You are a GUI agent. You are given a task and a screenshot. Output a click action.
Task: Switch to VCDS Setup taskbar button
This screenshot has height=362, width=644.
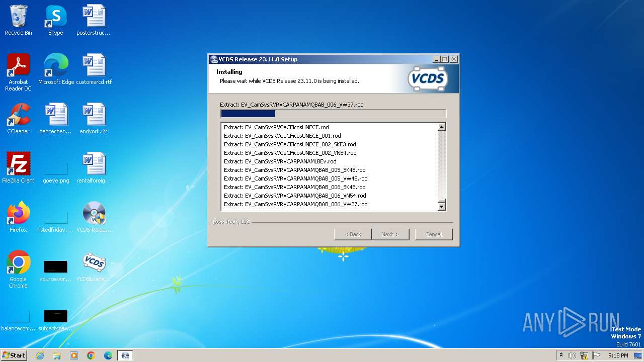click(x=125, y=355)
